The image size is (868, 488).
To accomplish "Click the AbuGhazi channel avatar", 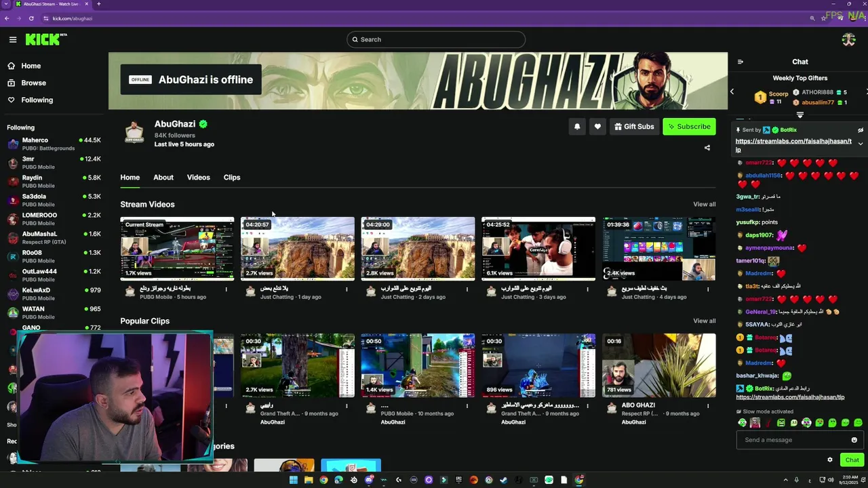I will [x=134, y=133].
